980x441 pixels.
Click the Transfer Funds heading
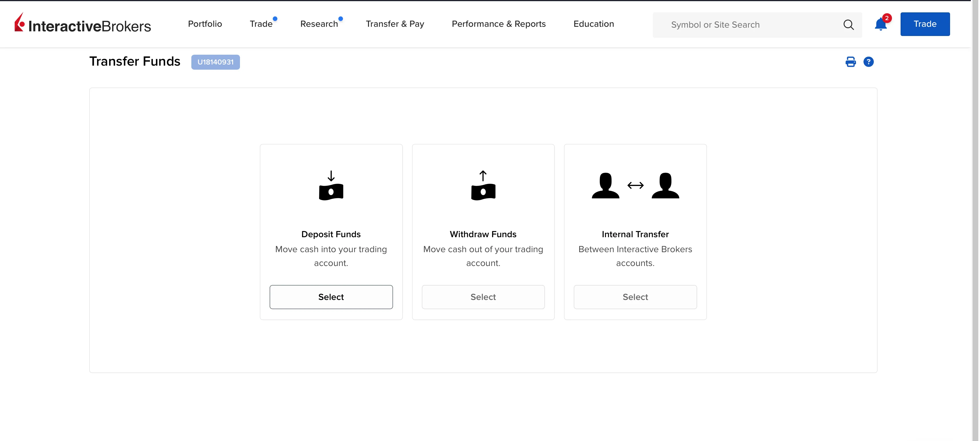(135, 61)
